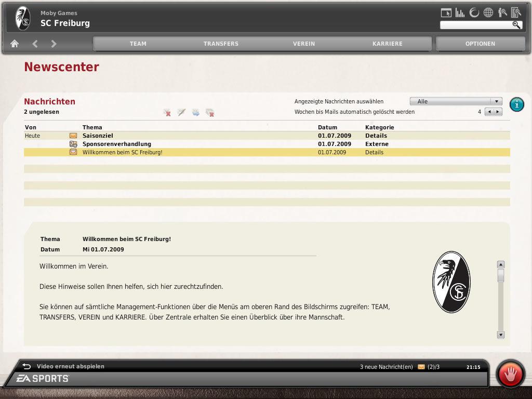Click the swirl icon in the header
This screenshot has height=399, width=532.
pos(474,13)
